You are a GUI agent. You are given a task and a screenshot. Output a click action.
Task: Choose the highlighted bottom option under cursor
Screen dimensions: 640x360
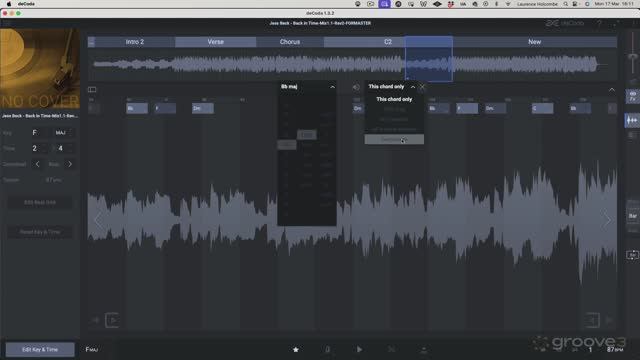(394, 140)
